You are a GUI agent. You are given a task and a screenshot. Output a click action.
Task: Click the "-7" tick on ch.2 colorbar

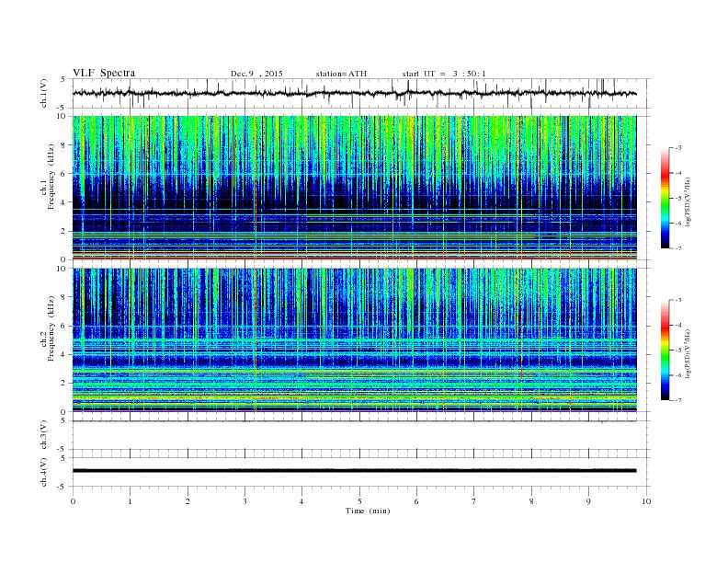click(677, 400)
